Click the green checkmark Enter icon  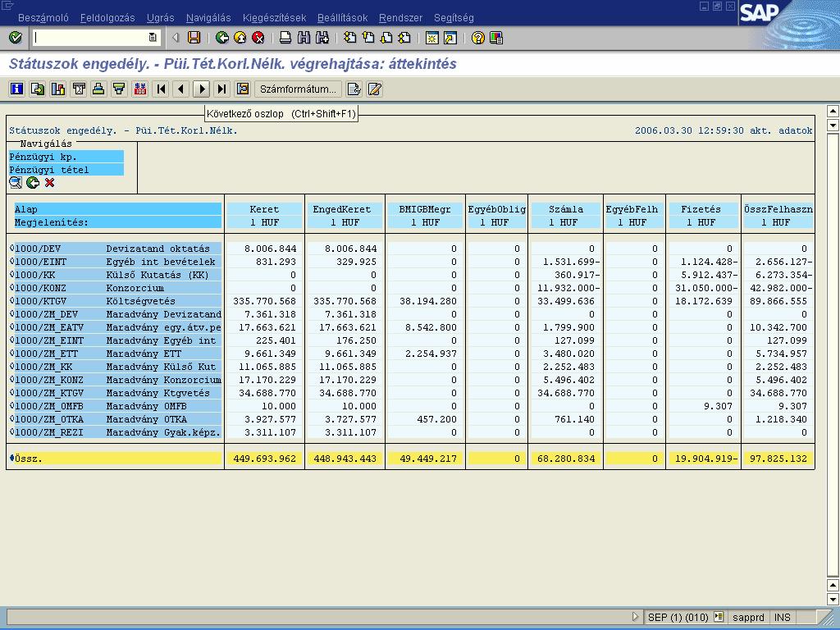(16, 38)
